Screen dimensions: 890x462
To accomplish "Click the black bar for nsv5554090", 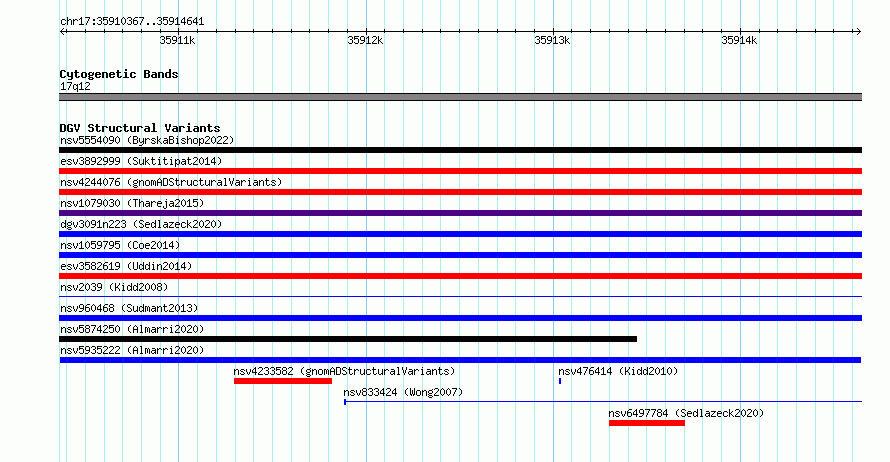I will [460, 150].
